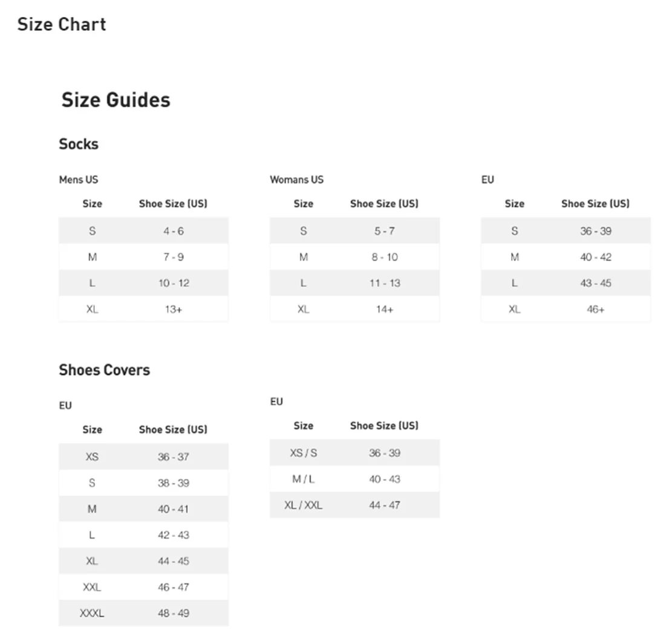The image size is (672, 636).
Task: Select EU socks shoe size 43 - 45
Action: tap(595, 283)
